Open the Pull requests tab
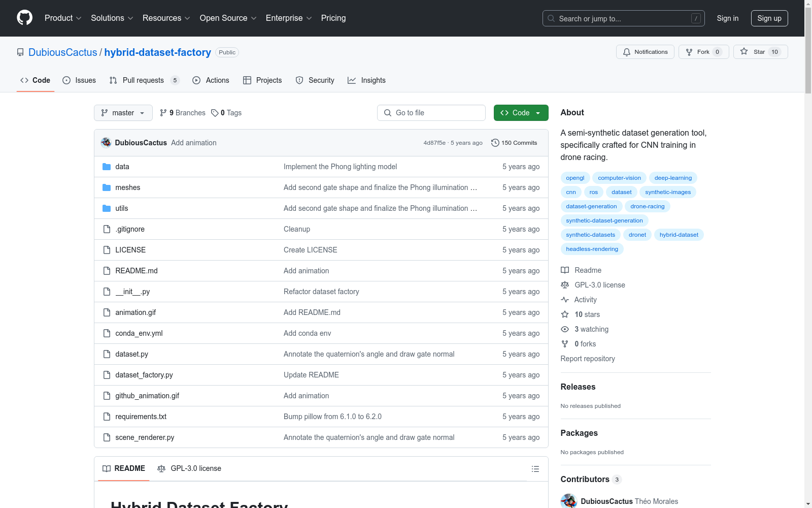 tap(144, 80)
